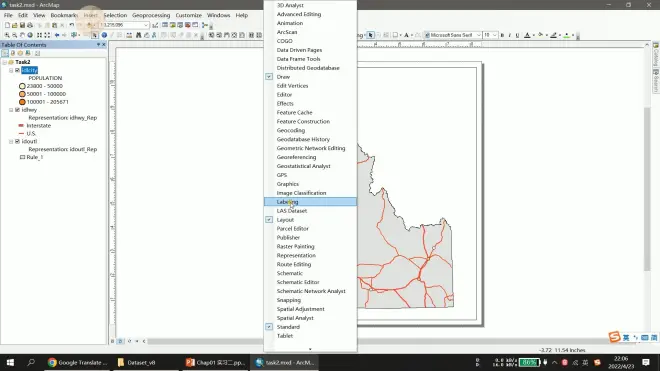660x371 pixels.
Task: Click the New document icon
Action: (x=7, y=25)
